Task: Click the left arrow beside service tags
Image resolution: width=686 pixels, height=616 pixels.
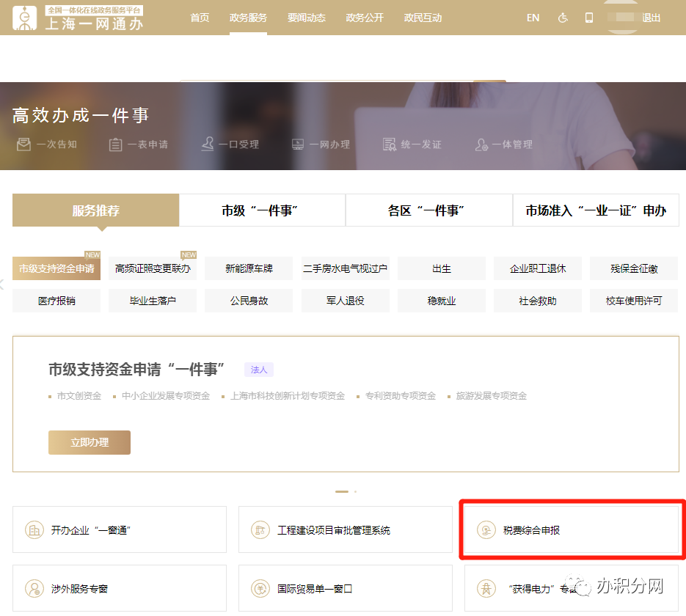Action: click(3, 285)
